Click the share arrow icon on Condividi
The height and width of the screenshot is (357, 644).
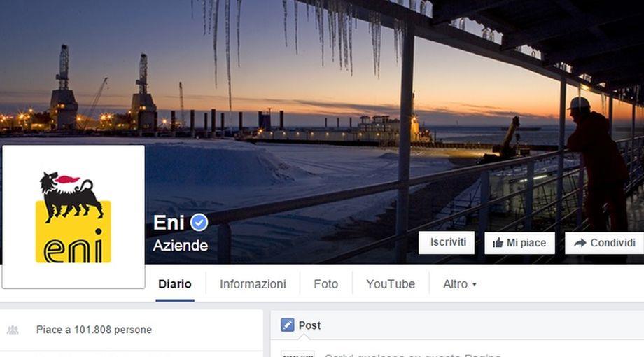[x=580, y=243]
